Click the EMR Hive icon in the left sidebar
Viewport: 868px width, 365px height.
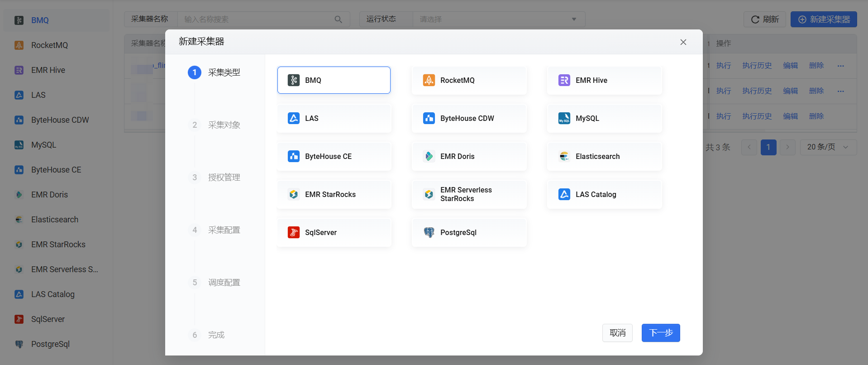coord(19,70)
